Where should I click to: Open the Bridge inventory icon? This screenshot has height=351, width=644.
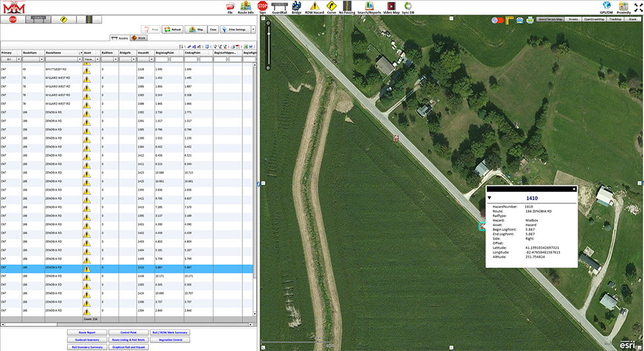(x=297, y=7)
